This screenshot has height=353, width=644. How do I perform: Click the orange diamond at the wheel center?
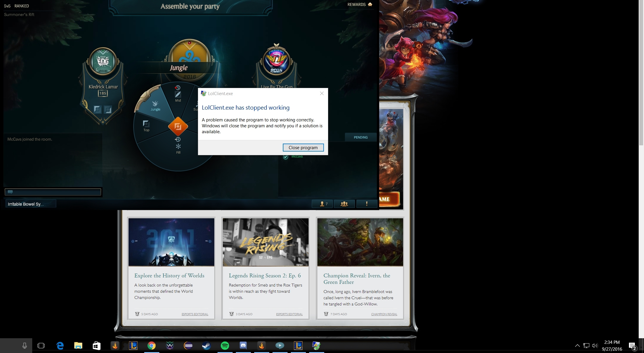178,126
